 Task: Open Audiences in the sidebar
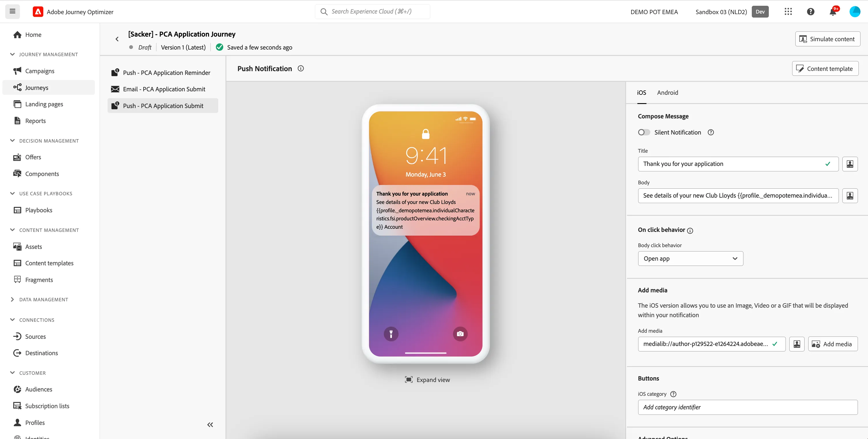point(39,389)
